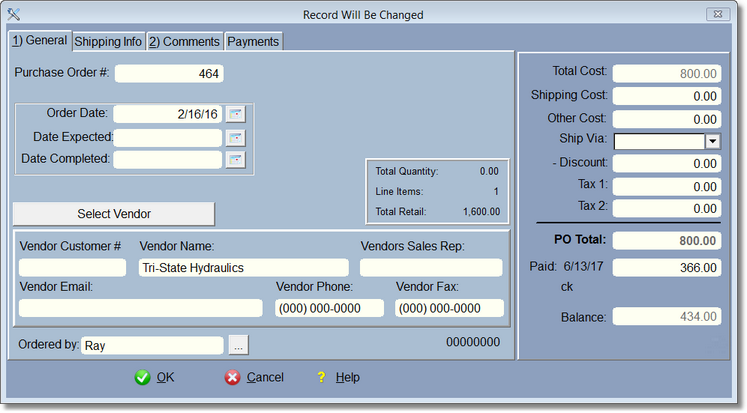Select the General tab
The image size is (747, 413).
pyautogui.click(x=39, y=40)
